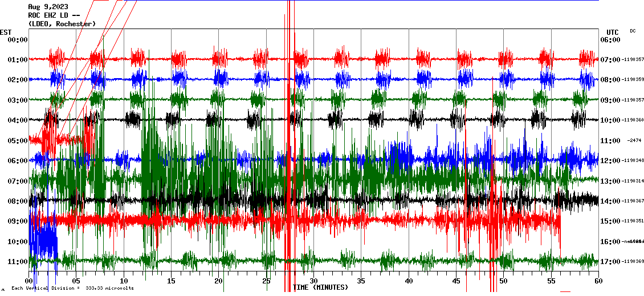Select the 30 minute tick label
This screenshot has width=644, height=296.
[x=313, y=281]
